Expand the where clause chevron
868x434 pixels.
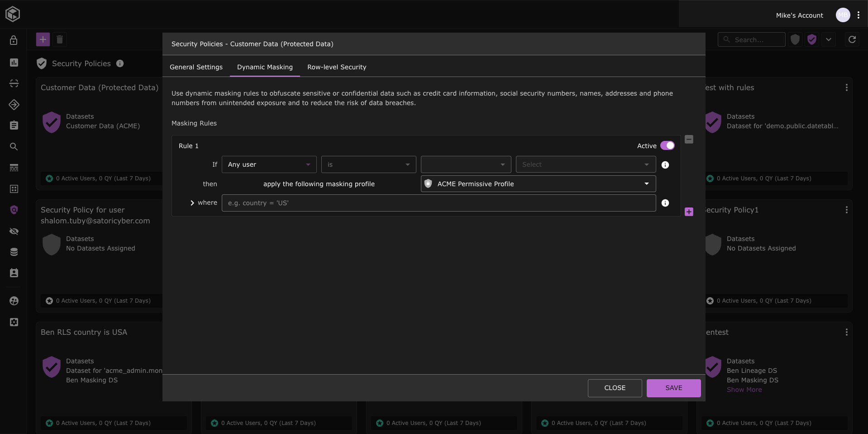pyautogui.click(x=192, y=203)
